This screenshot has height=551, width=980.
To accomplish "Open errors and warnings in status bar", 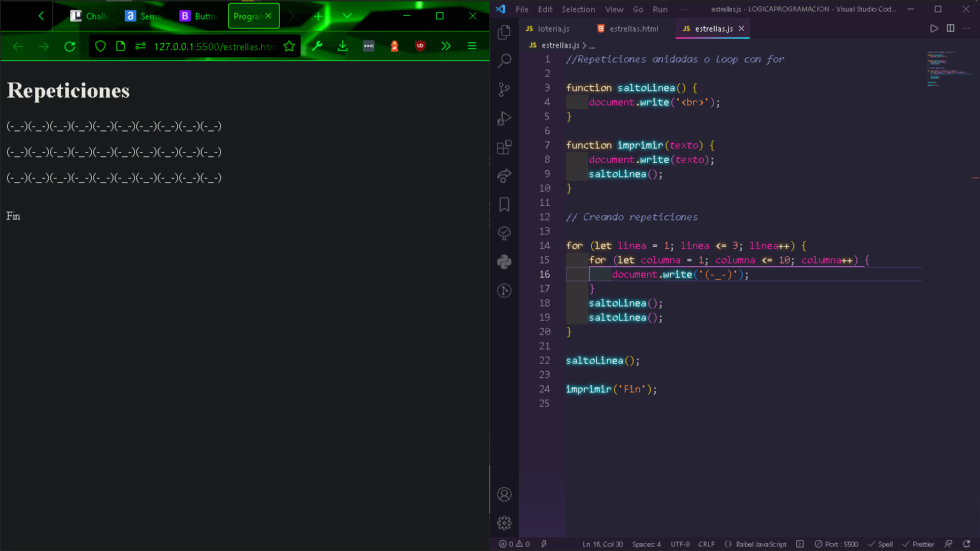I will tap(514, 544).
